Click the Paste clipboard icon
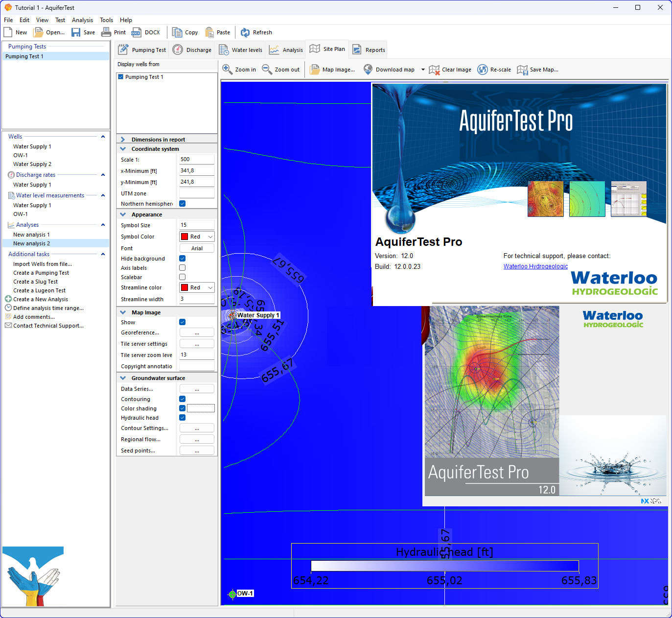 [209, 32]
